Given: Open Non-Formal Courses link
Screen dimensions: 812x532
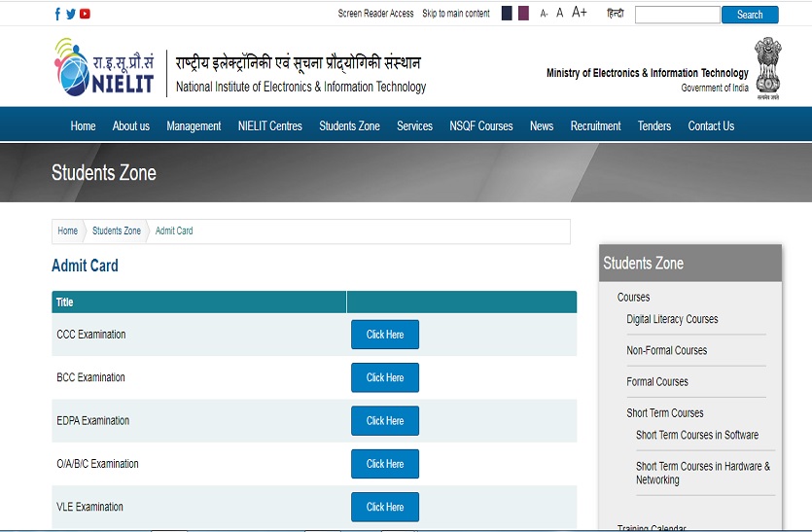Looking at the screenshot, I should tap(666, 351).
